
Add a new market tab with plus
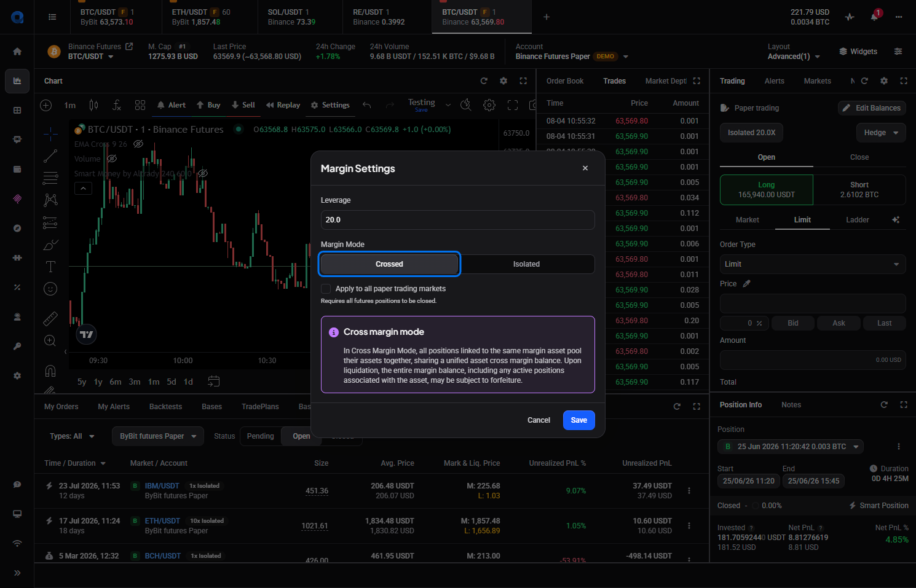click(x=547, y=17)
